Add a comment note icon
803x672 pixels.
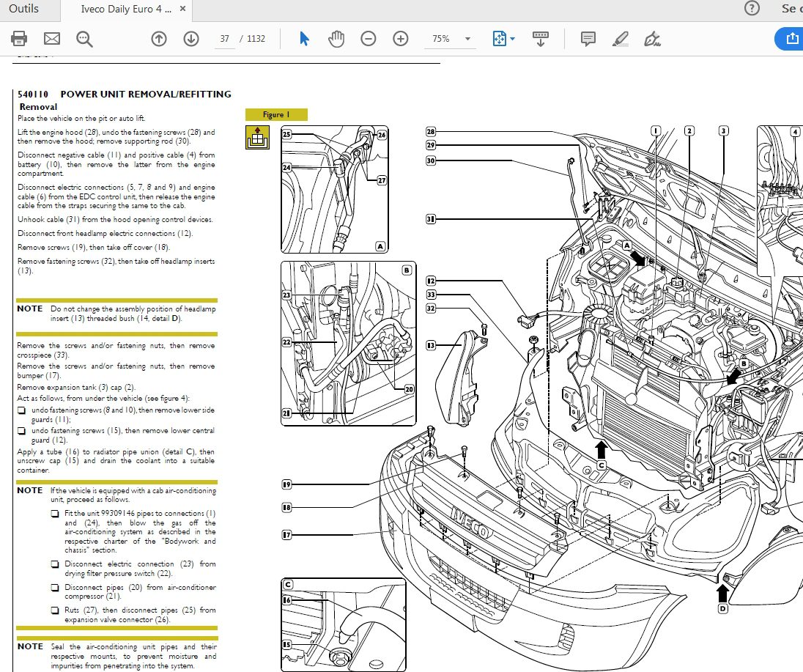[588, 39]
